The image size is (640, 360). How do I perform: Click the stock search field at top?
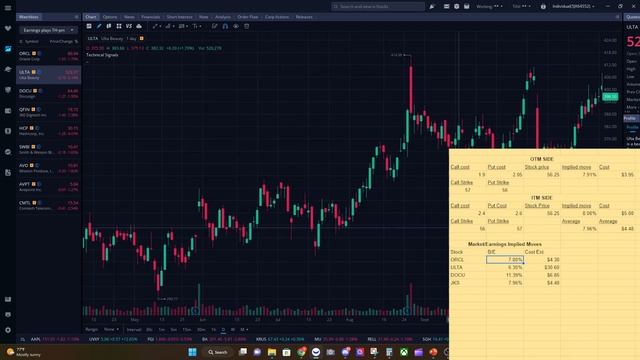(378, 7)
